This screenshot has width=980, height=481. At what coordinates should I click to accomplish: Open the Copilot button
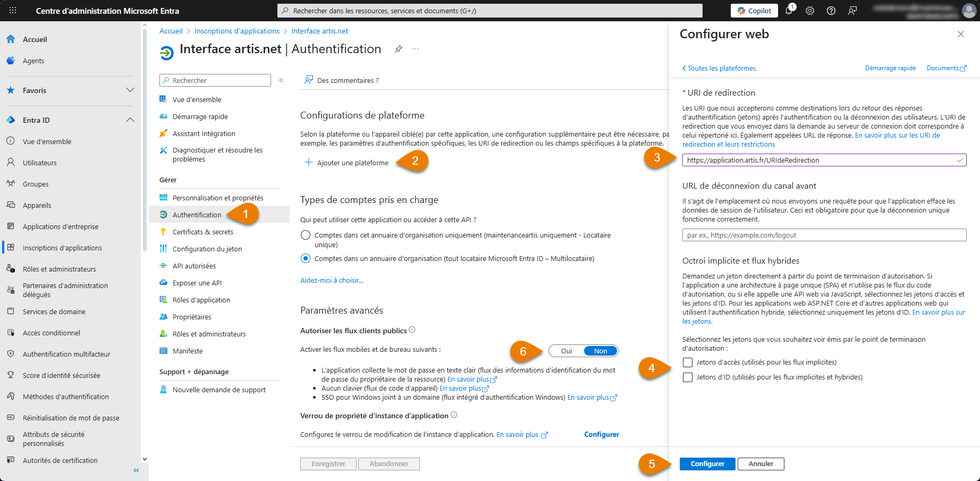tap(754, 11)
